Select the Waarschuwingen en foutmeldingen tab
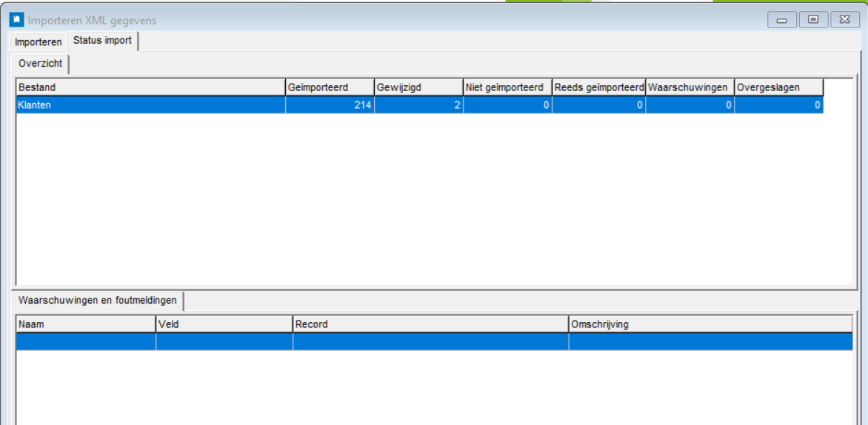The height and width of the screenshot is (425, 868). [98, 300]
